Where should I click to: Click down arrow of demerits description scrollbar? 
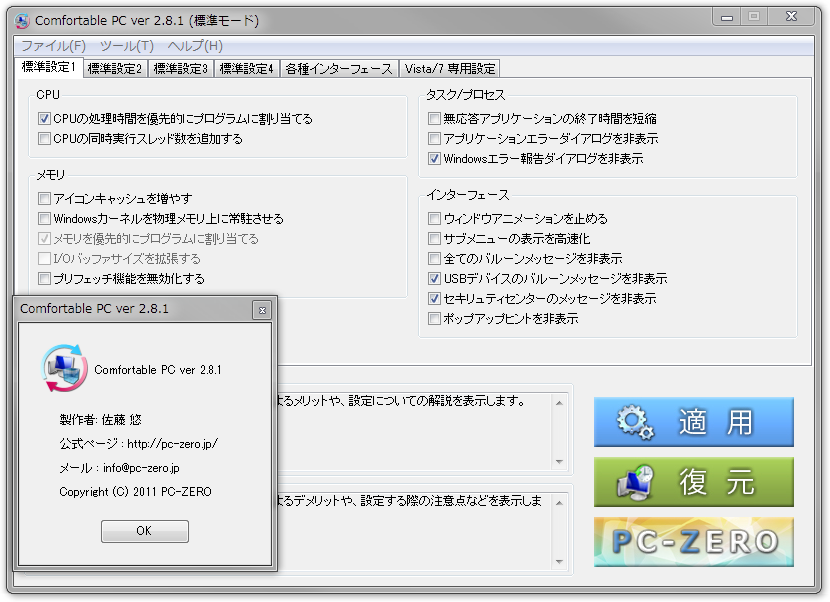(x=560, y=562)
